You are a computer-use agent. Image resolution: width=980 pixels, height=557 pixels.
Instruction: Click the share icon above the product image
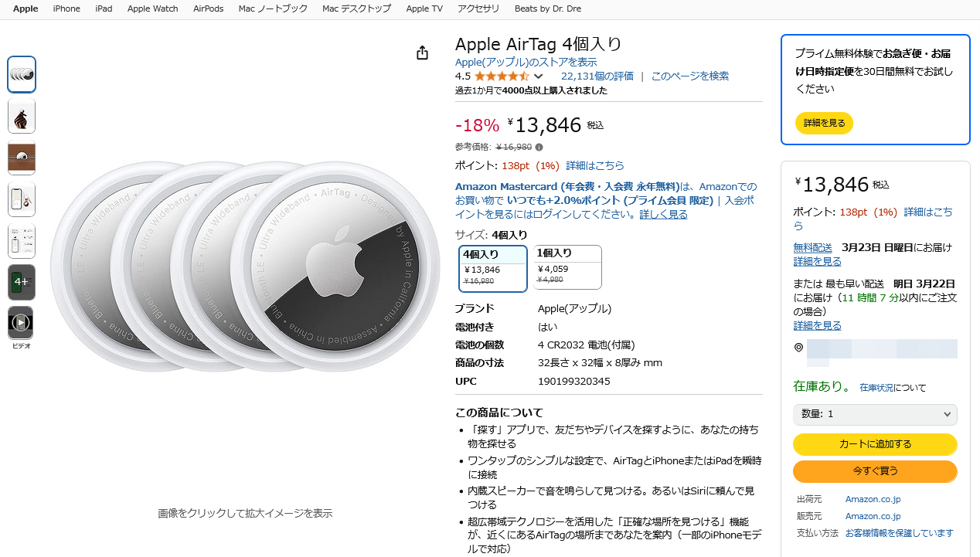tap(422, 53)
